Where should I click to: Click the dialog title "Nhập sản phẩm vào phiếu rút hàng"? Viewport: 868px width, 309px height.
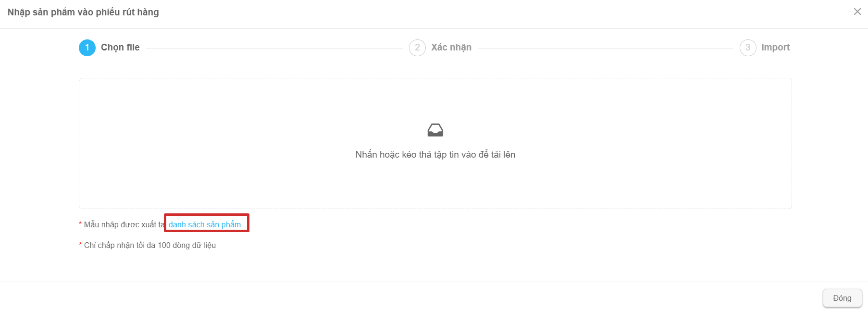(83, 12)
